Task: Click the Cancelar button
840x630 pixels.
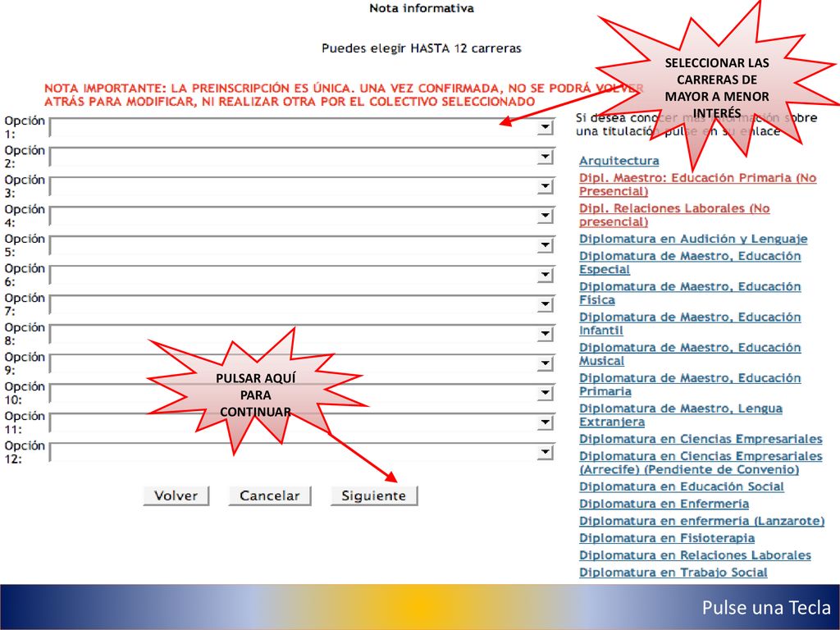Action: [269, 495]
